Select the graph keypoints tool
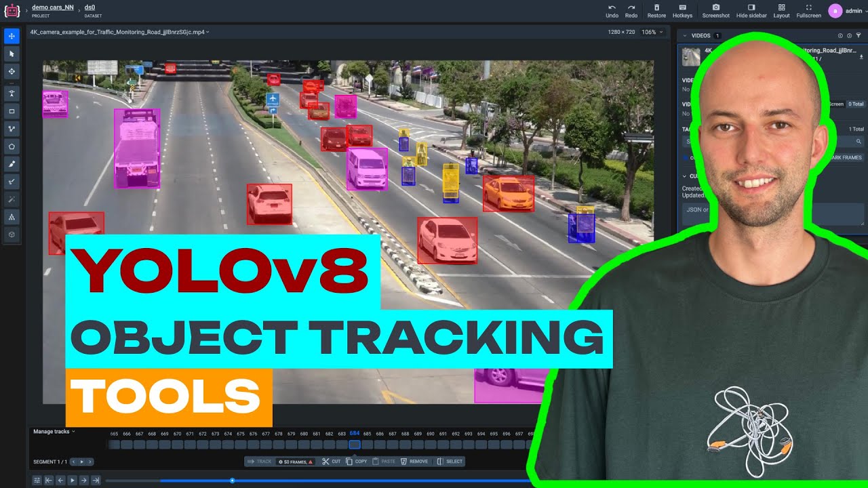The height and width of the screenshot is (488, 868). click(12, 216)
